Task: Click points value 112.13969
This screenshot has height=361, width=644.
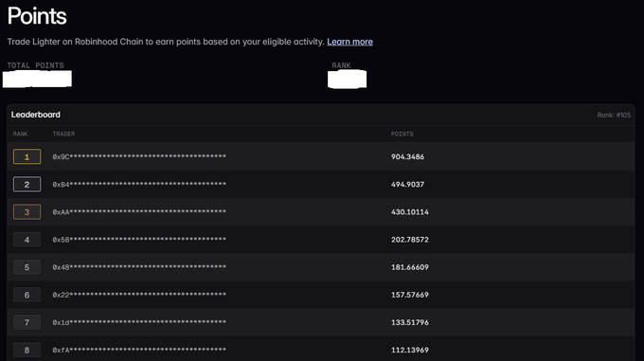Action: (409, 350)
